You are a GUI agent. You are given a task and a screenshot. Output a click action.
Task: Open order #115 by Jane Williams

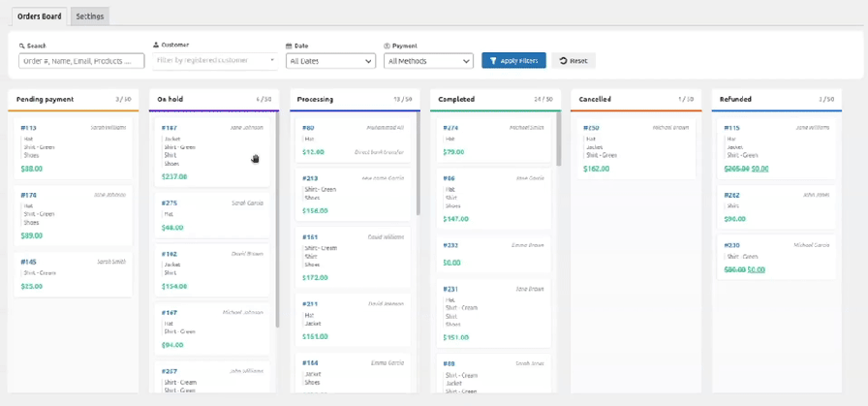point(777,148)
